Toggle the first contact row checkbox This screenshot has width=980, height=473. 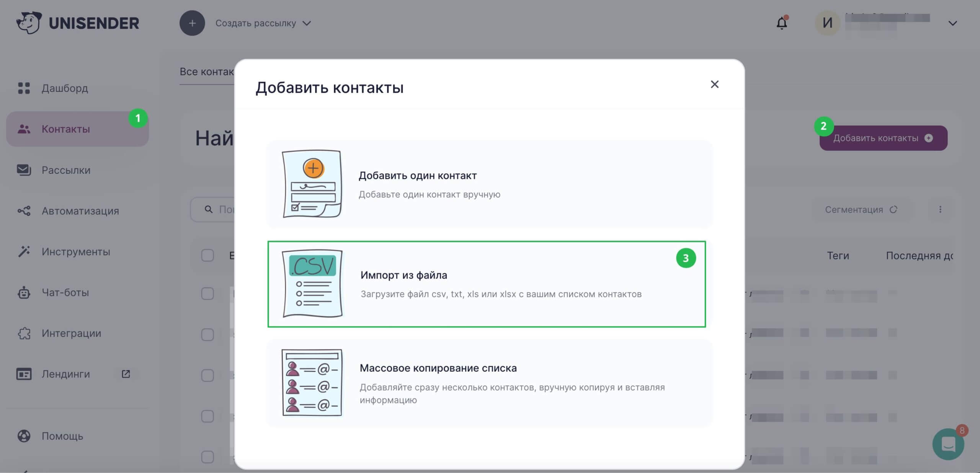(207, 294)
